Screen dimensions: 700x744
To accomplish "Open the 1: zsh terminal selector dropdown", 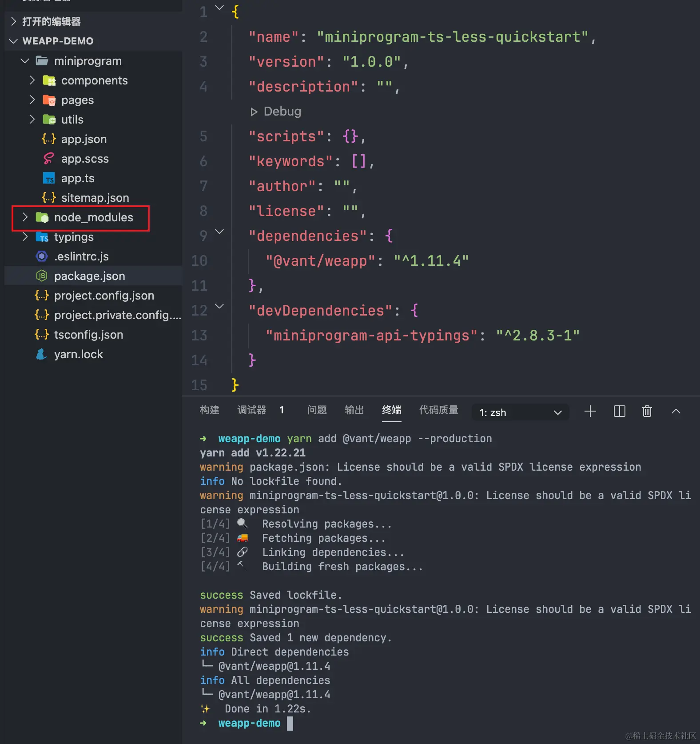I will pos(521,412).
